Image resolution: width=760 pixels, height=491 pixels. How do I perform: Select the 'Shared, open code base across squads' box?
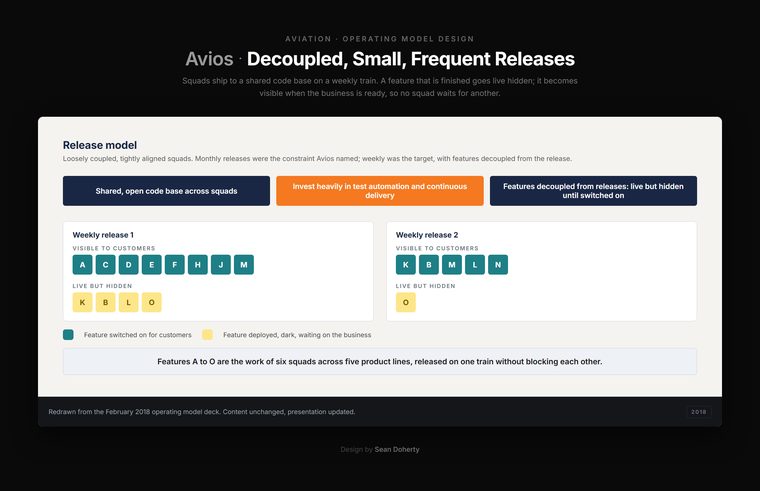(x=166, y=191)
